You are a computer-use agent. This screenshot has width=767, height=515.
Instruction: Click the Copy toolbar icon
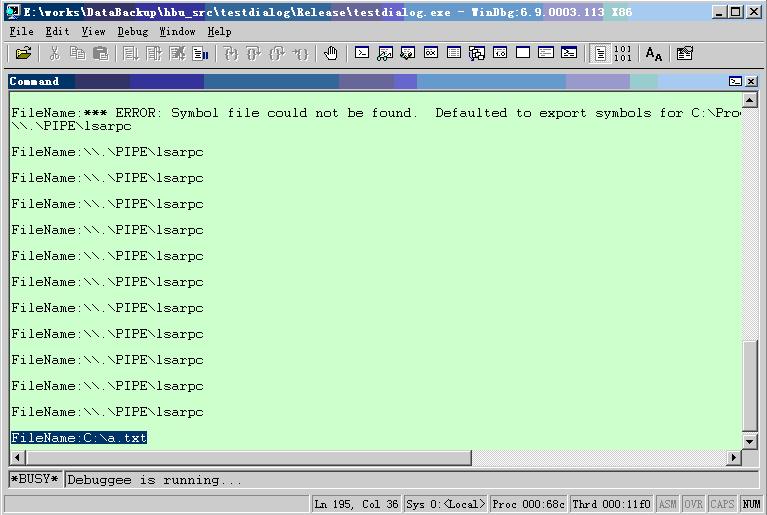[77, 53]
